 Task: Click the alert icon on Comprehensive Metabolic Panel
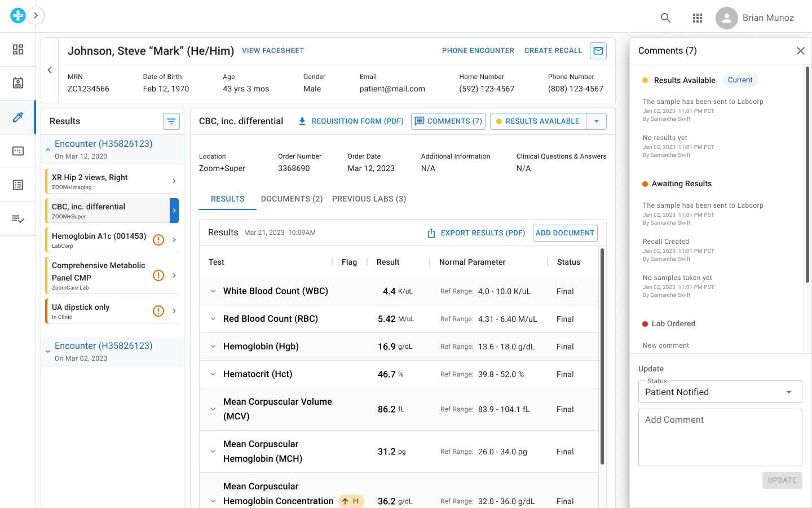pyautogui.click(x=158, y=275)
